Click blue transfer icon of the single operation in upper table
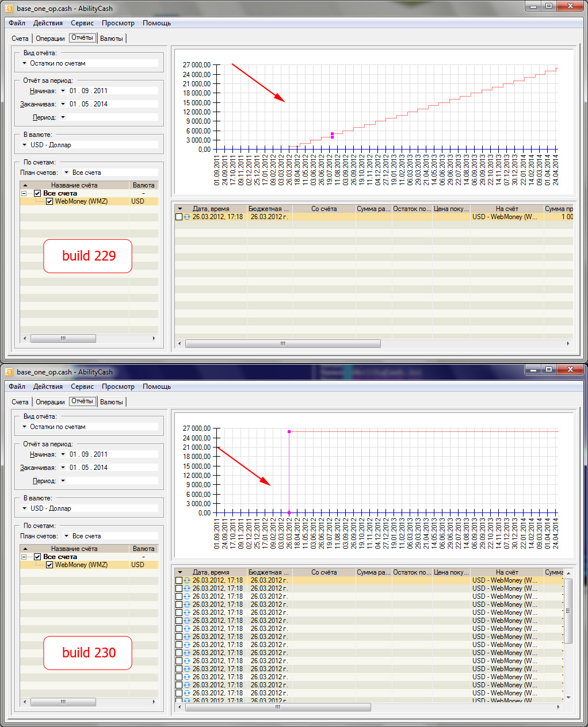The width and height of the screenshot is (588, 727). coord(187,217)
